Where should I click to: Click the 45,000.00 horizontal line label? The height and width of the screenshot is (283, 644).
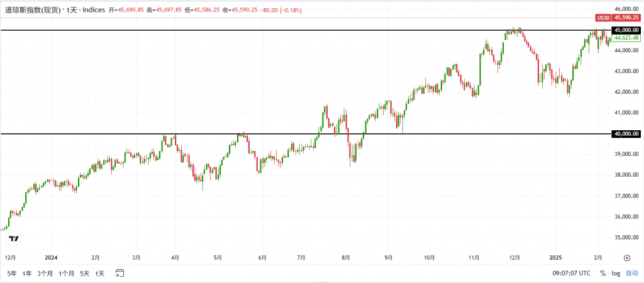[x=626, y=30]
